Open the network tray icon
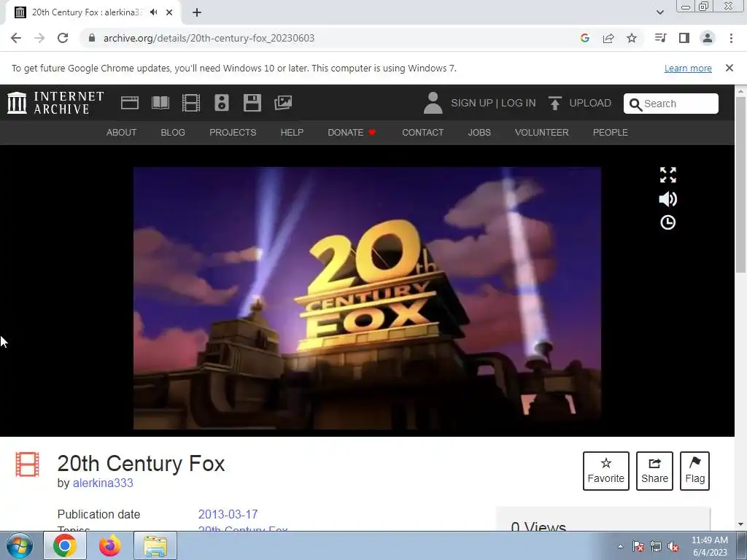 [x=656, y=547]
